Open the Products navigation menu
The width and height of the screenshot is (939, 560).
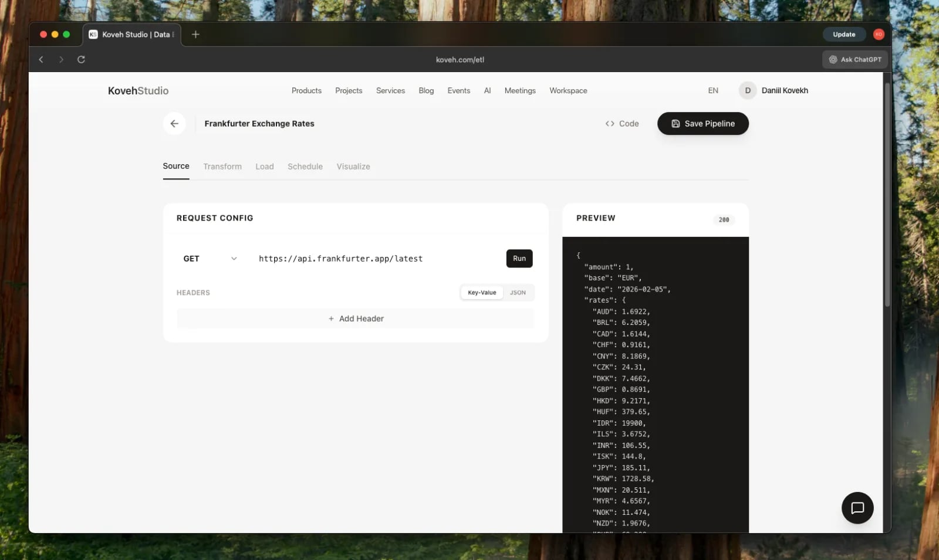pyautogui.click(x=306, y=90)
